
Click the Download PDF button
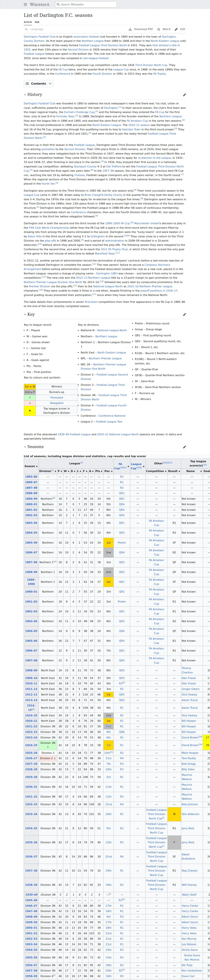coord(141,29)
